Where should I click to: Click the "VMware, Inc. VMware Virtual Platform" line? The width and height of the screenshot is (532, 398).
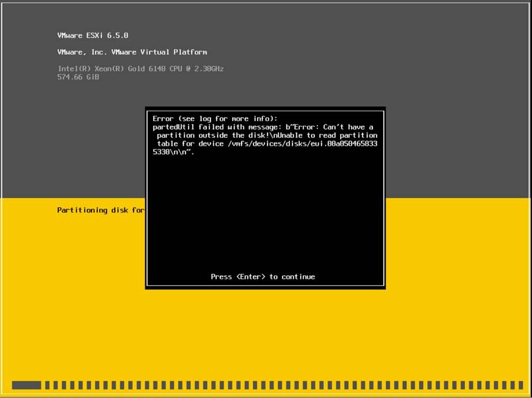[x=132, y=52]
